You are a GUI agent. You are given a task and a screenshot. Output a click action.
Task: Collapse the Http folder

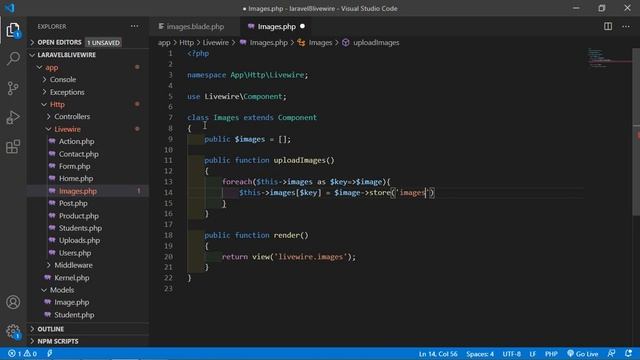pyautogui.click(x=88, y=104)
